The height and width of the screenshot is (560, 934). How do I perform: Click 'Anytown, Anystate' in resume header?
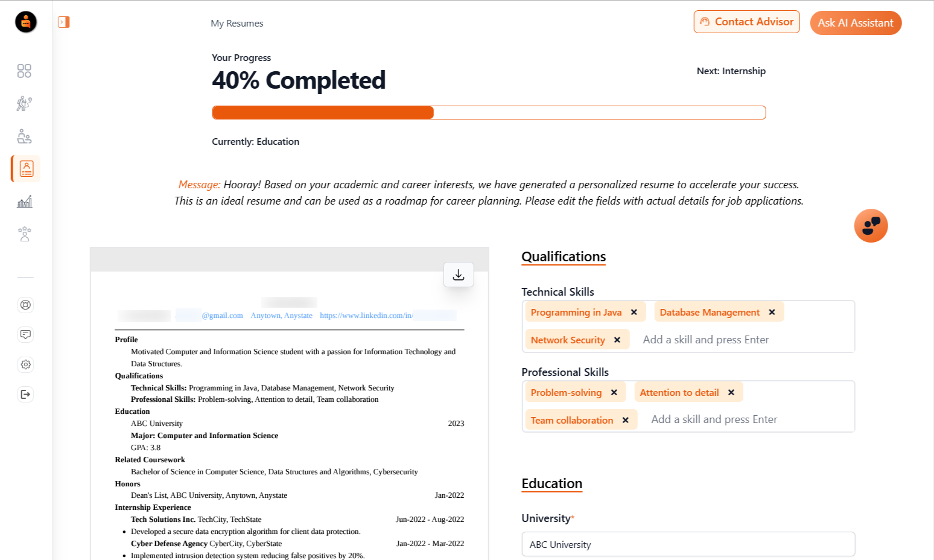tap(282, 316)
